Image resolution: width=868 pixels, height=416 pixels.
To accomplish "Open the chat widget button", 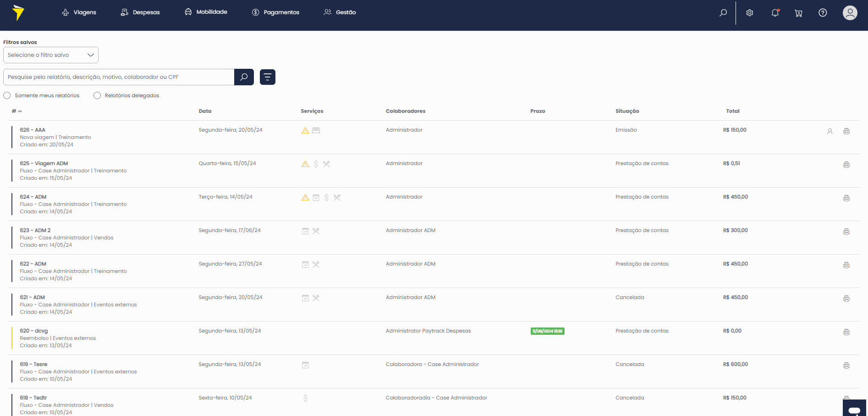I will [854, 408].
